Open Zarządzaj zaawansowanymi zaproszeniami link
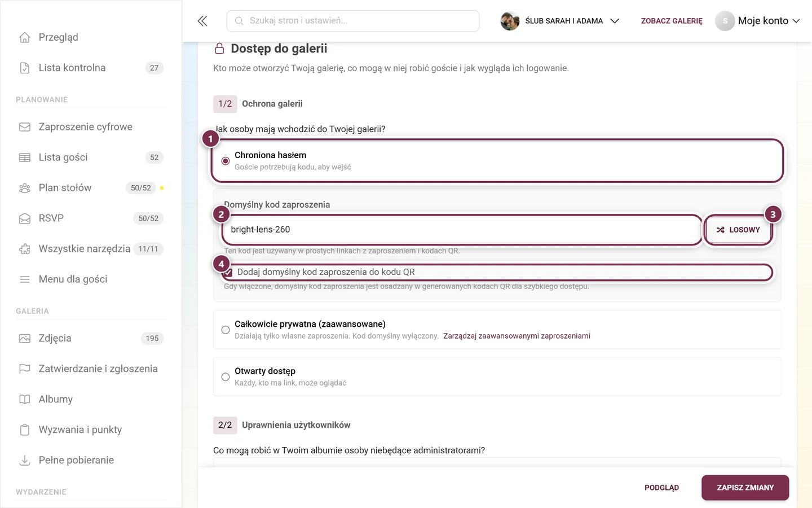The height and width of the screenshot is (508, 812). 517,336
